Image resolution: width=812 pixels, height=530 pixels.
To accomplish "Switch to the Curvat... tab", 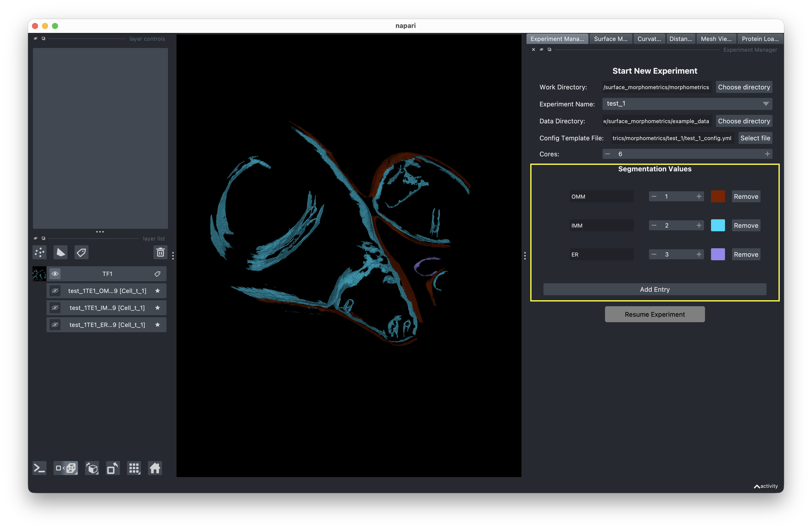I will tap(649, 39).
